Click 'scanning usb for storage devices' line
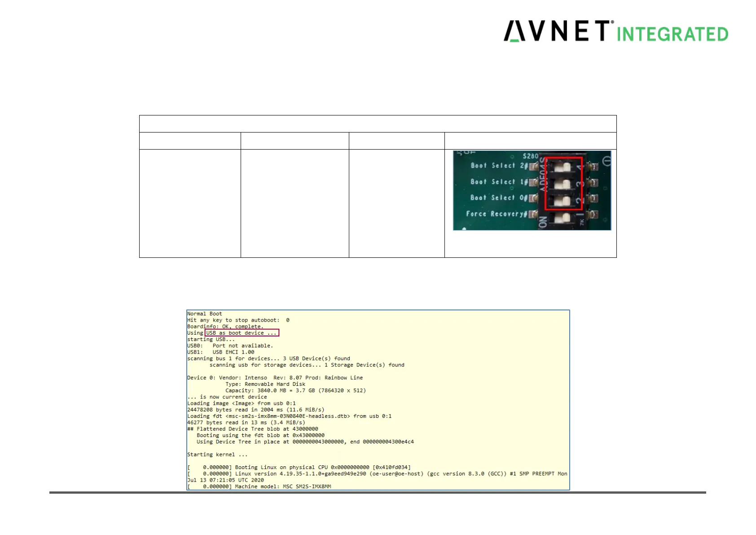 307,365
